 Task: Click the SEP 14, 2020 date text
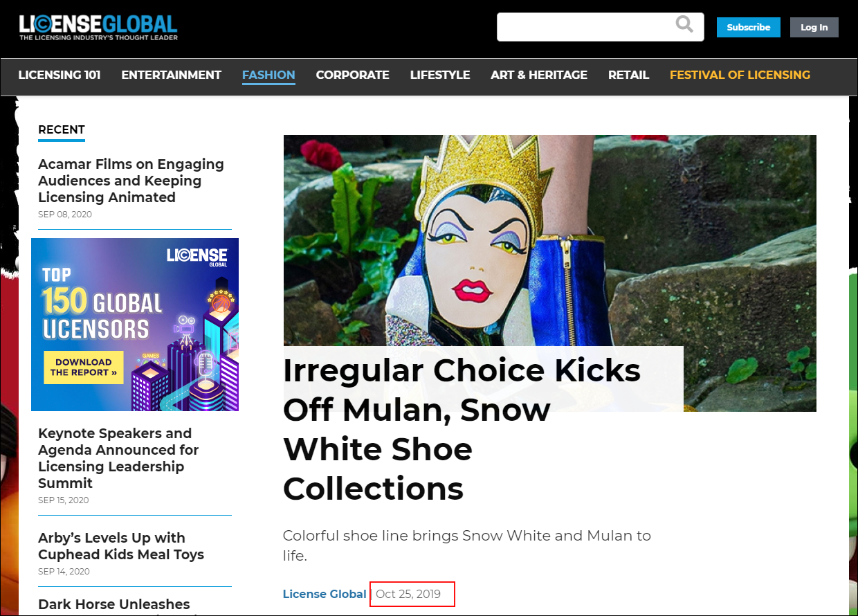[64, 572]
